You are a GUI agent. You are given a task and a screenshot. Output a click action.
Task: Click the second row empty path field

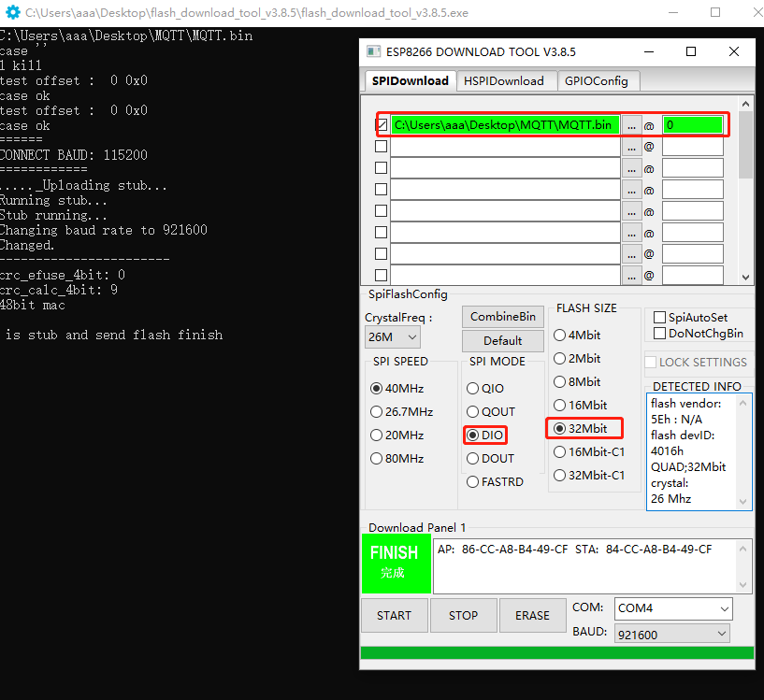click(x=505, y=147)
